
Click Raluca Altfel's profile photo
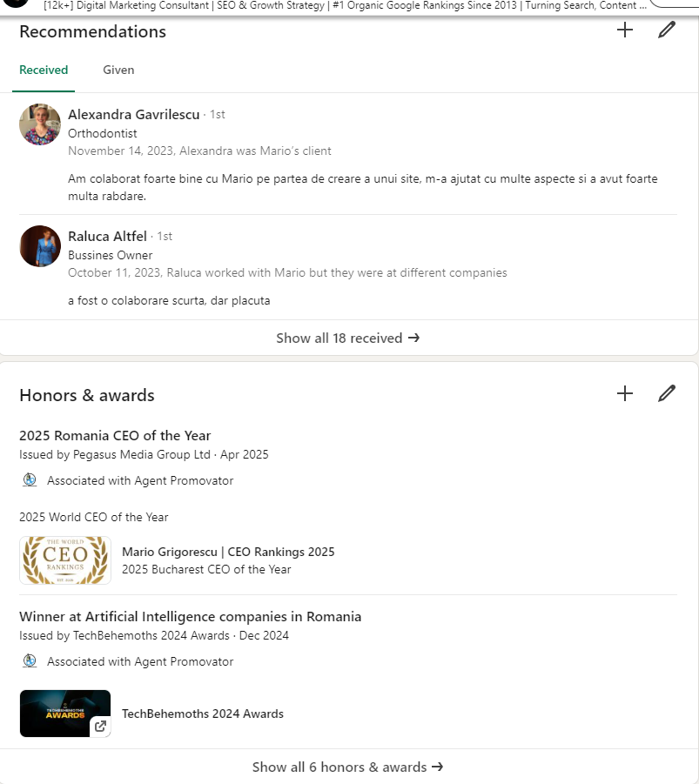pyautogui.click(x=39, y=246)
